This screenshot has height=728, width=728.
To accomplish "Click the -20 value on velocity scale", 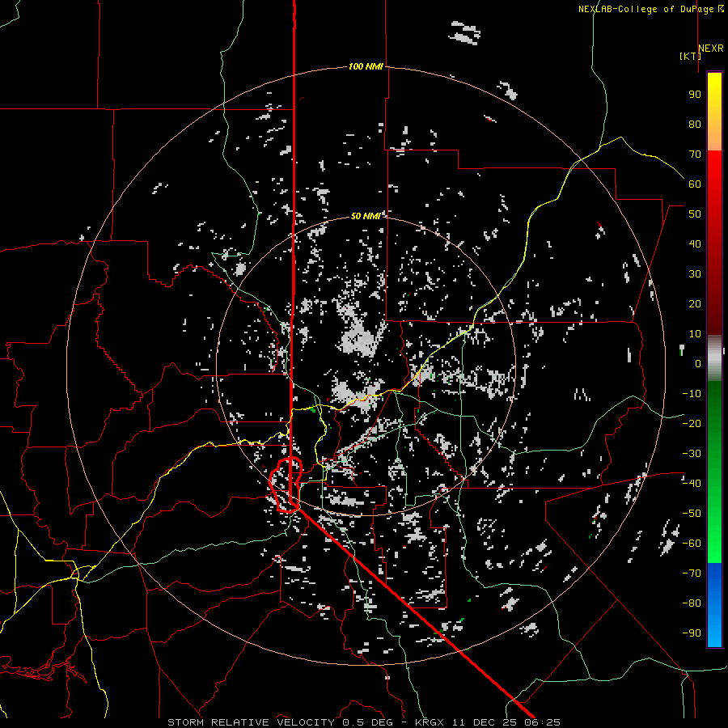I will (692, 424).
